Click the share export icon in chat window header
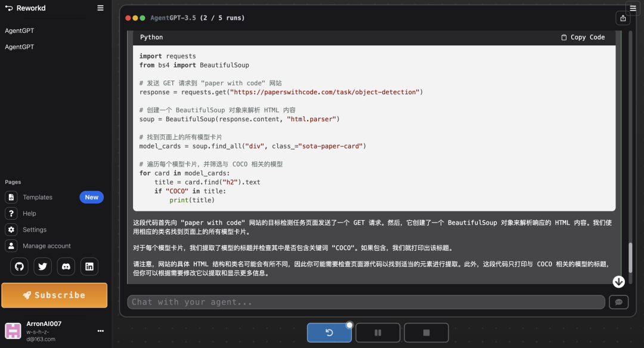The height and width of the screenshot is (348, 644). (623, 18)
